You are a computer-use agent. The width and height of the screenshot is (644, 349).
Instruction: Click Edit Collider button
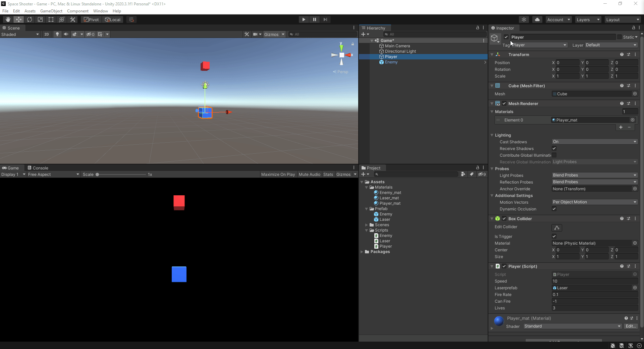557,228
